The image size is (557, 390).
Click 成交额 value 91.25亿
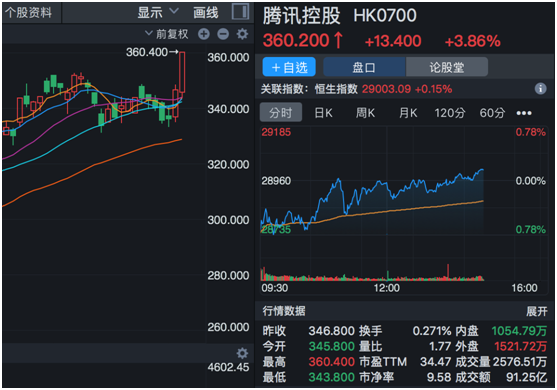[527, 377]
